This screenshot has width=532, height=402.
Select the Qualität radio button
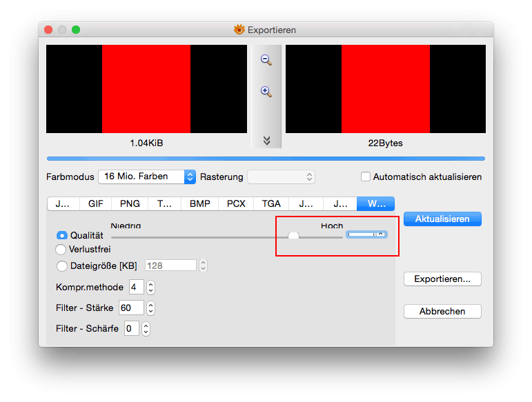(x=61, y=235)
